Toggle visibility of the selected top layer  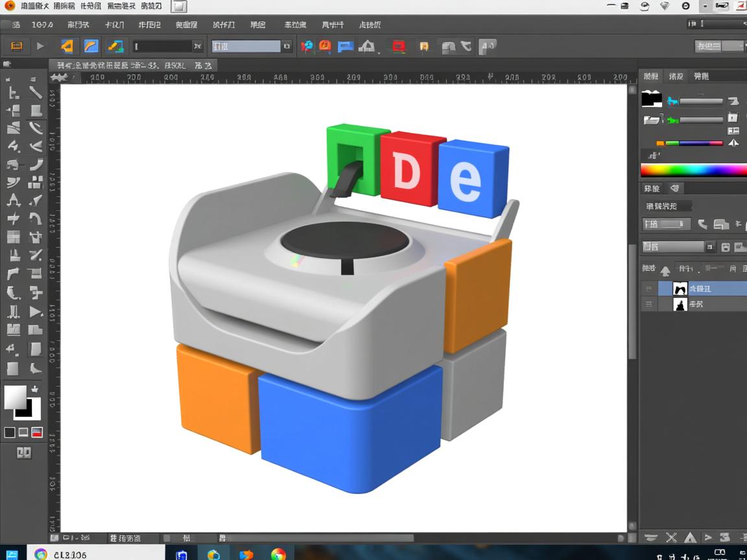point(649,288)
